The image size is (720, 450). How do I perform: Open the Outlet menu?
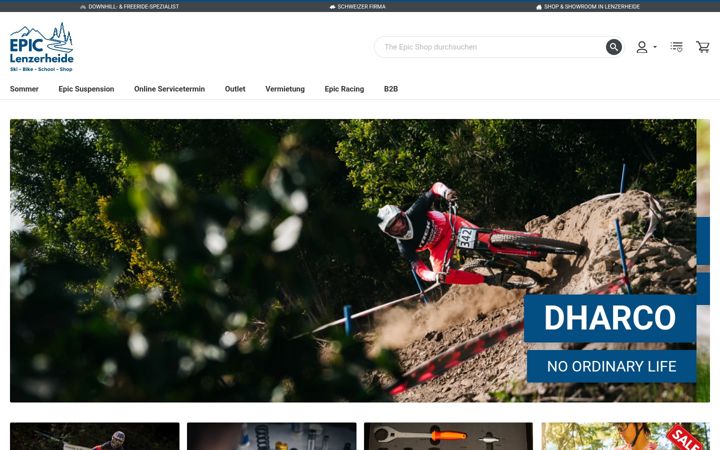(235, 89)
